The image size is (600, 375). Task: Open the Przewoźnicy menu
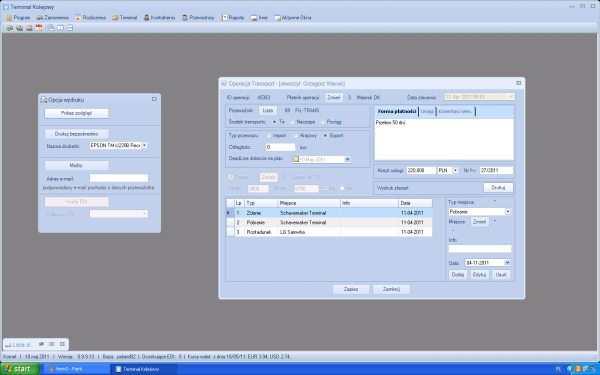[x=198, y=18]
